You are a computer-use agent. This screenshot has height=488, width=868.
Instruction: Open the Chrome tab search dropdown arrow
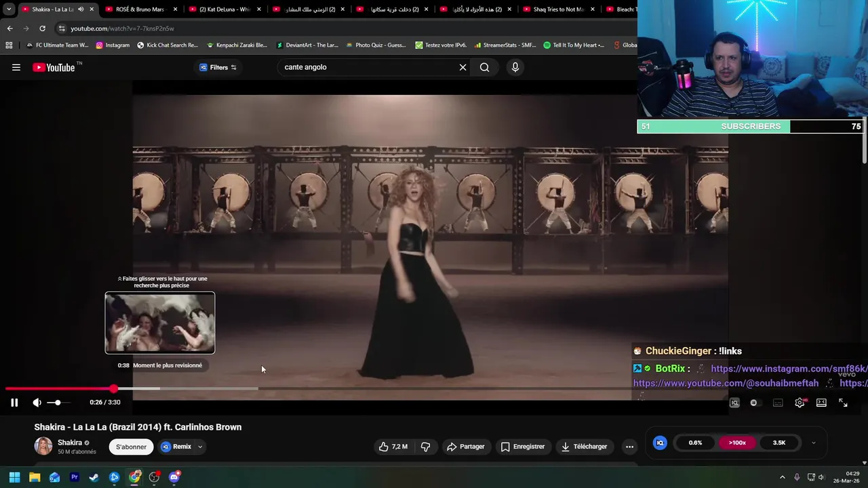pos(8,9)
